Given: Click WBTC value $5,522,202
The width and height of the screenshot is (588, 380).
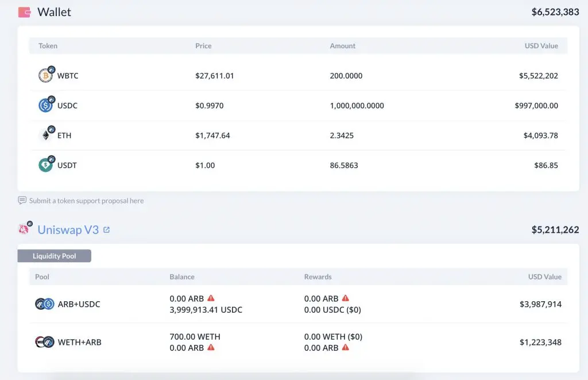Looking at the screenshot, I should pyautogui.click(x=539, y=76).
